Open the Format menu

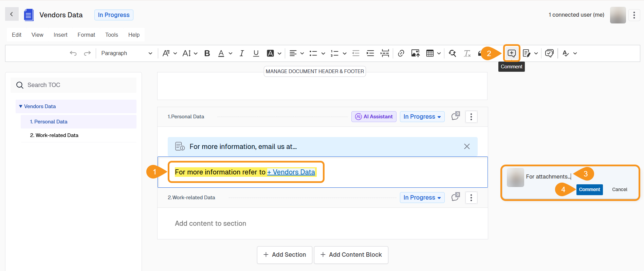[86, 35]
